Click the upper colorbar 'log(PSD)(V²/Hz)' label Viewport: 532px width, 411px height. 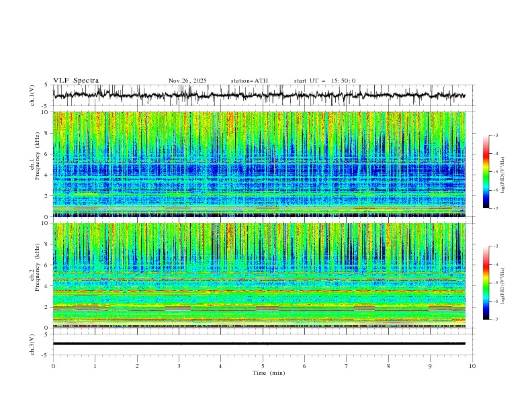503,175
